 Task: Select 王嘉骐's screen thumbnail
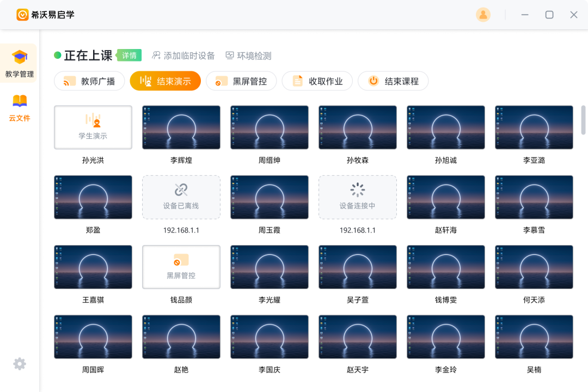93,267
